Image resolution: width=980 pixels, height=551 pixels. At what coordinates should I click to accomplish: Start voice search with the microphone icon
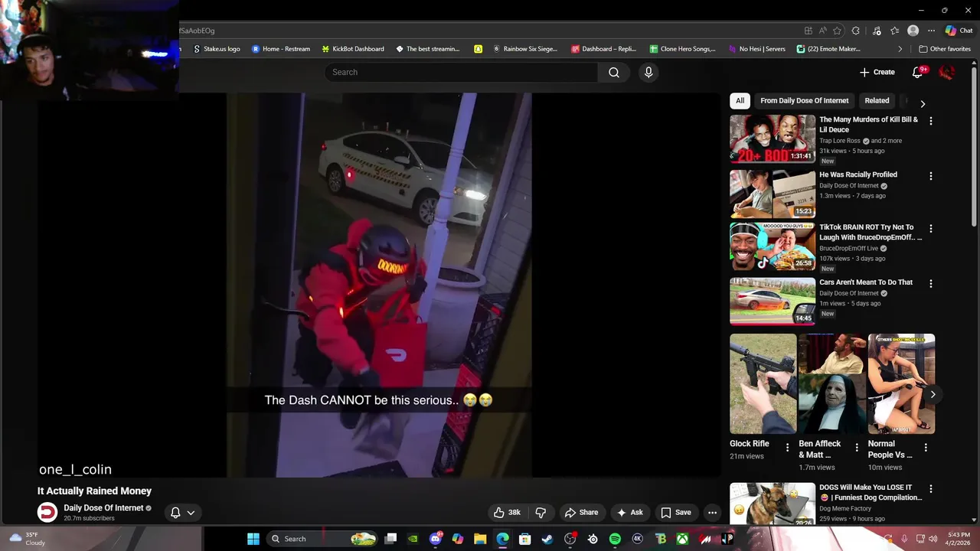point(648,72)
